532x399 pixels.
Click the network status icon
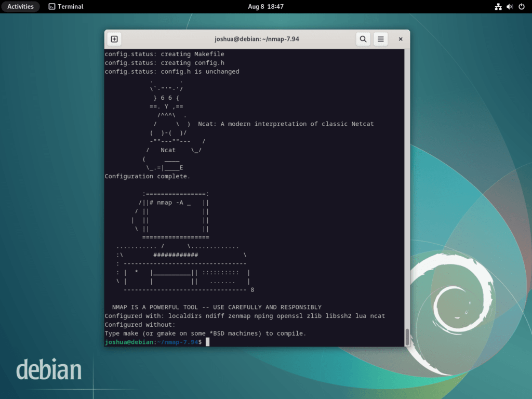pos(497,6)
